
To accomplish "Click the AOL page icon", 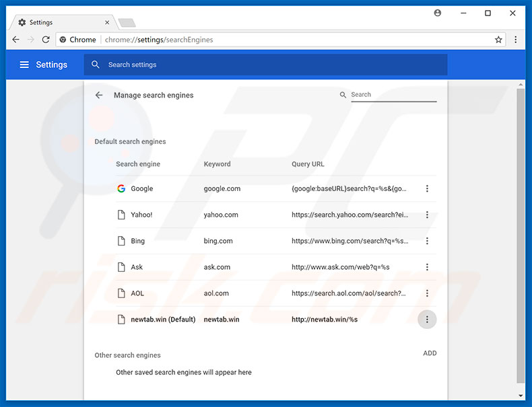I will [x=121, y=293].
